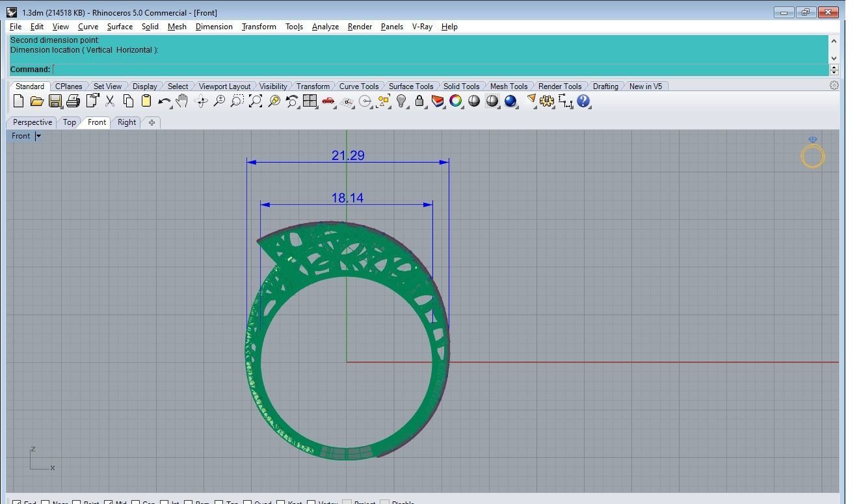Click the gold ring widget icon in viewport
859x504 pixels.
813,153
